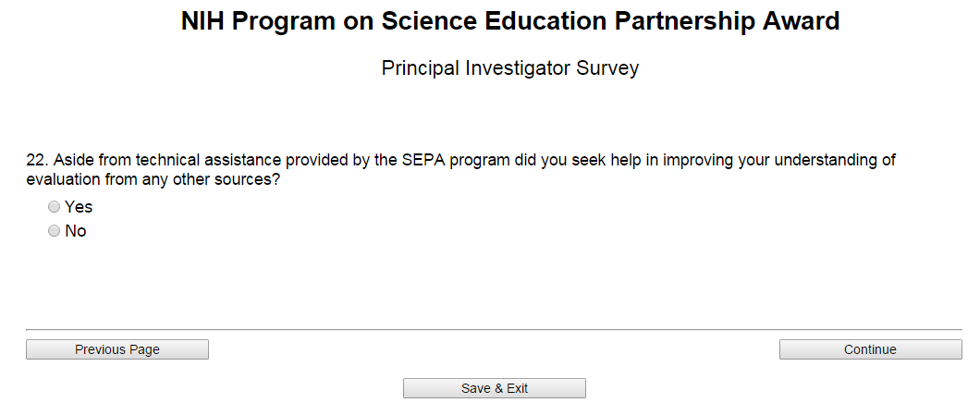Screen dimensions: 980x415
Task: Click the horizontal divider above the buttons
Action: tap(494, 329)
